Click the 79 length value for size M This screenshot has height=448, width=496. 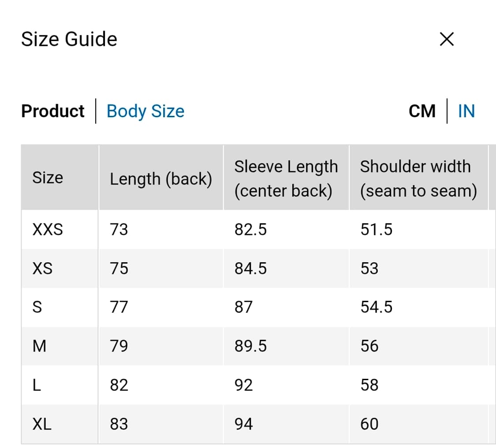click(119, 346)
